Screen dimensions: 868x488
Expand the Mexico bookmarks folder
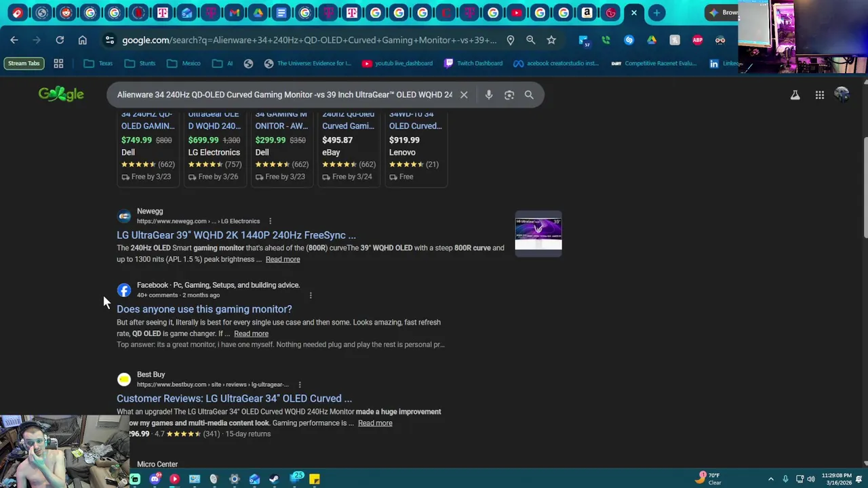tap(184, 63)
